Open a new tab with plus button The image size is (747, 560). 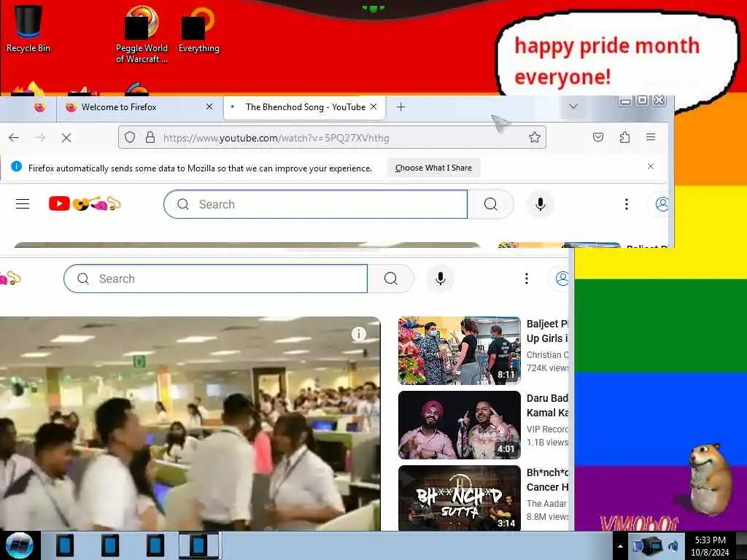pyautogui.click(x=401, y=107)
